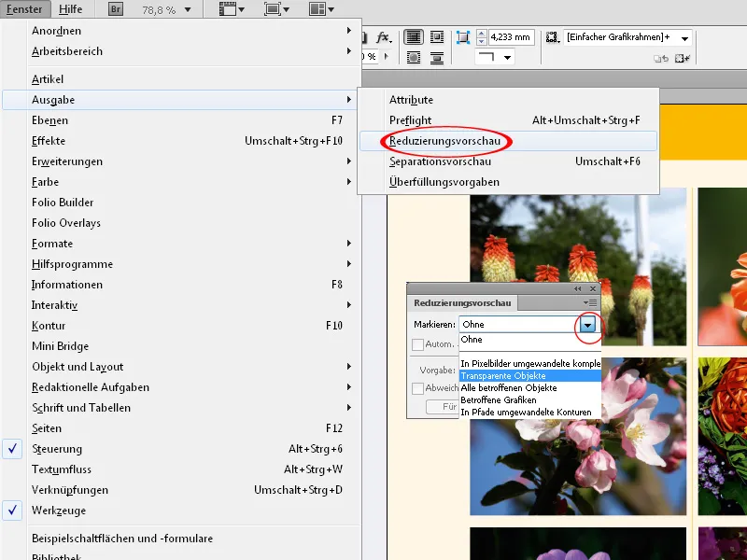Open the Einfacher Grafikrahmen style dropdown
The image size is (747, 560).
[x=684, y=38]
